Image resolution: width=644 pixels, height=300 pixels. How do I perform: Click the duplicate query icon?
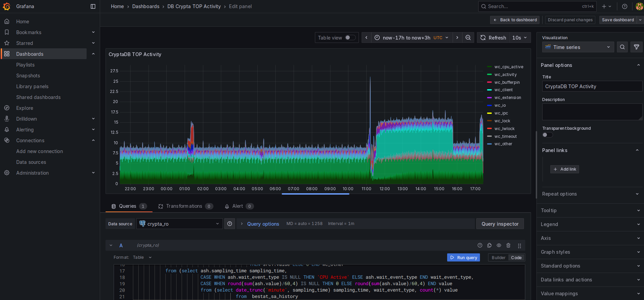point(489,246)
